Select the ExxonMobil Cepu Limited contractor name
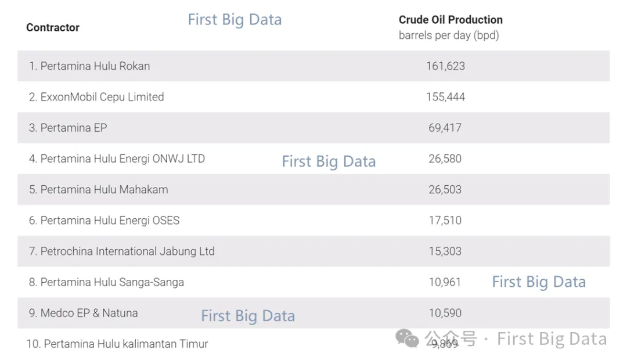The height and width of the screenshot is (364, 627). 96,97
